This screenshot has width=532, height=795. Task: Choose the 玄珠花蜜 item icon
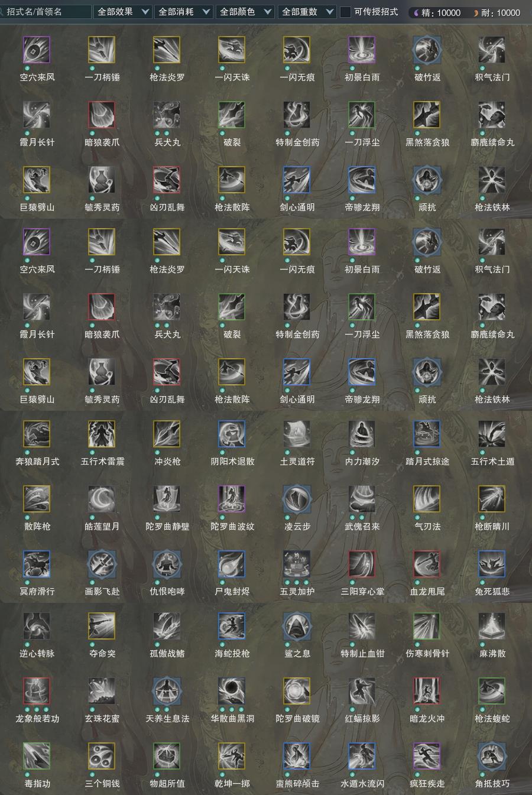[x=102, y=691]
